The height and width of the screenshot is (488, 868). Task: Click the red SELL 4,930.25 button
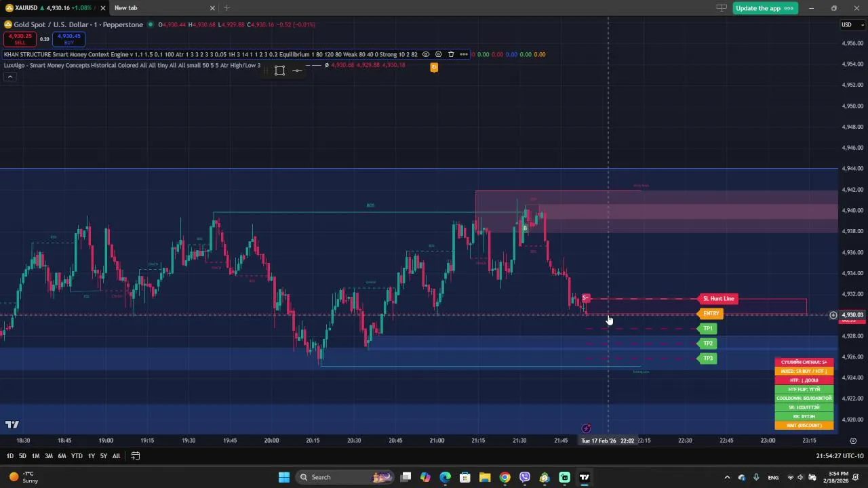click(20, 39)
